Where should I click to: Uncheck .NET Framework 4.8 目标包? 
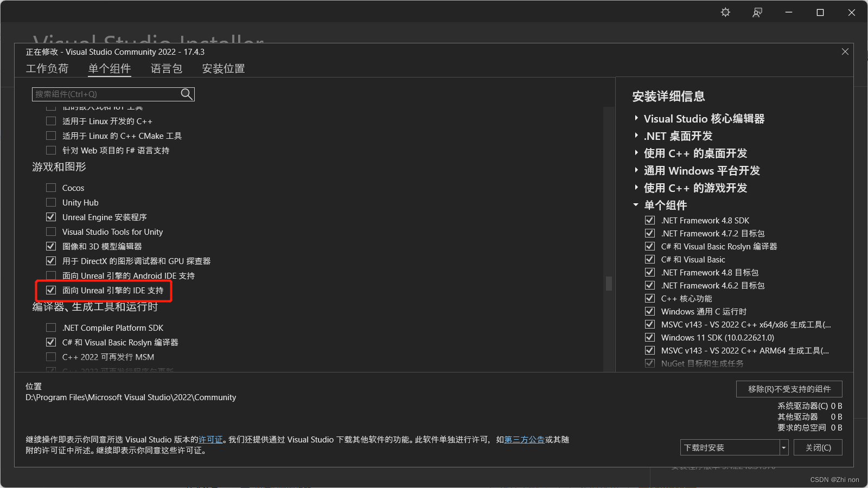649,272
